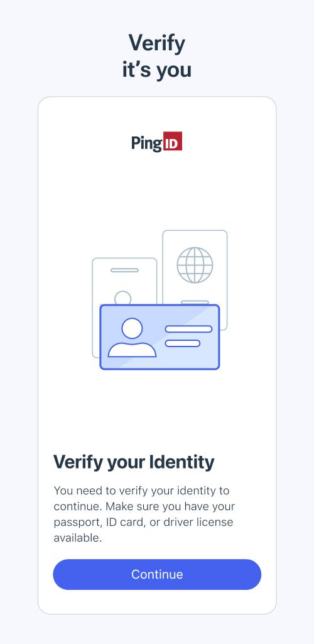
Task: Click the word "Ping" in the logo
Action: point(147,143)
